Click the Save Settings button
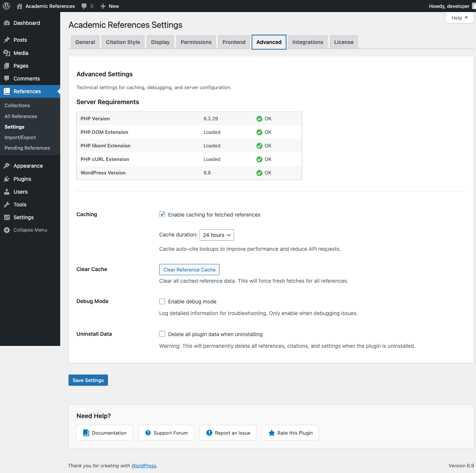476x473 pixels. (x=88, y=380)
